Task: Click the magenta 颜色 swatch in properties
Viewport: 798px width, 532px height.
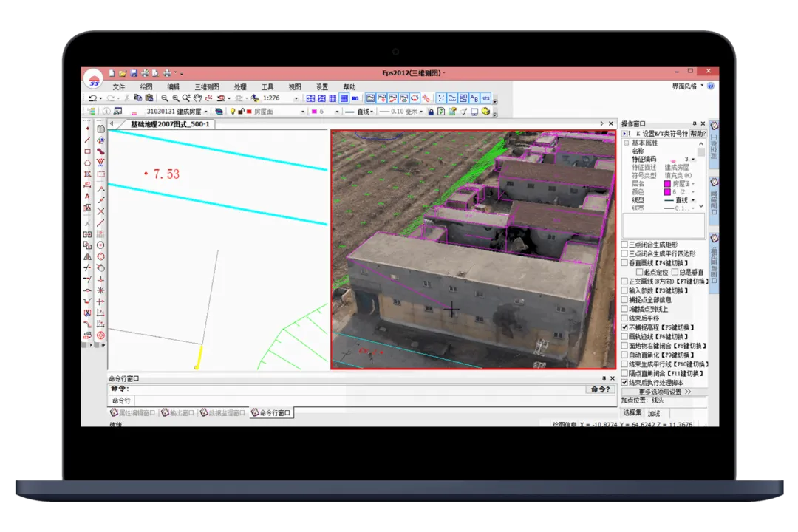Action: (667, 192)
